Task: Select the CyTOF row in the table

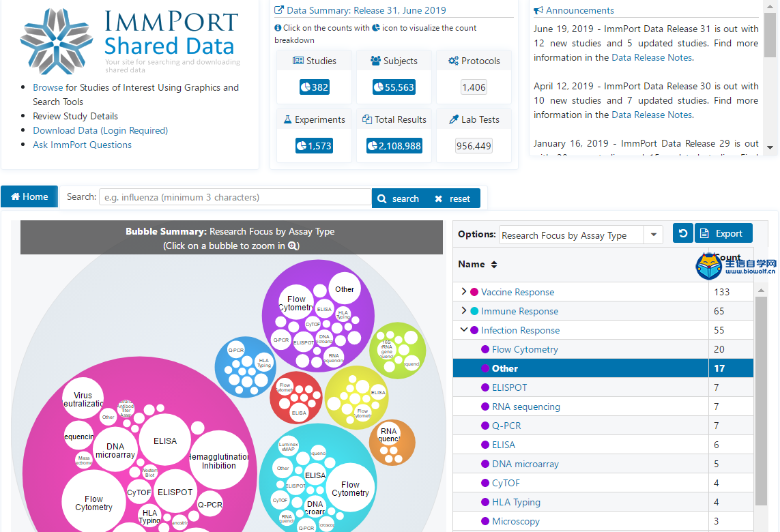Action: coord(603,483)
